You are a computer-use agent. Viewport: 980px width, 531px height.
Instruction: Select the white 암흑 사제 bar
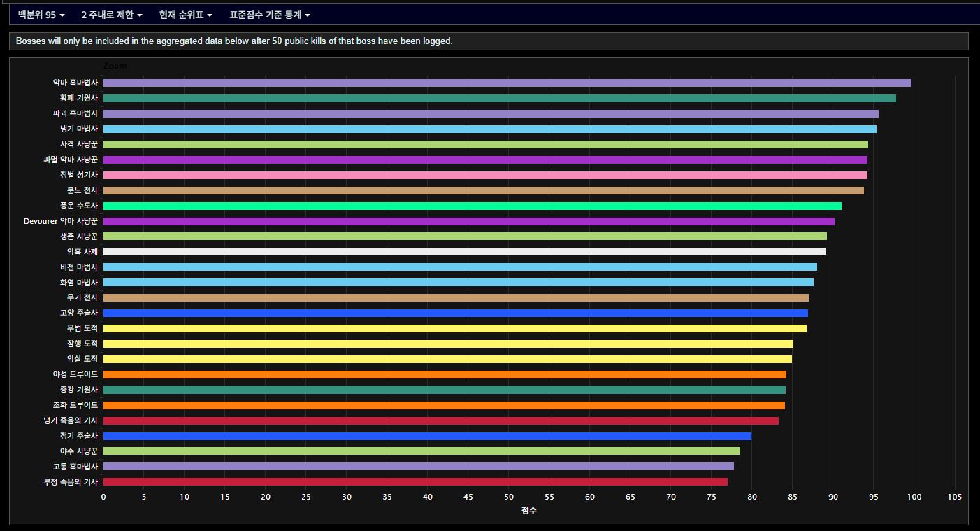(464, 252)
